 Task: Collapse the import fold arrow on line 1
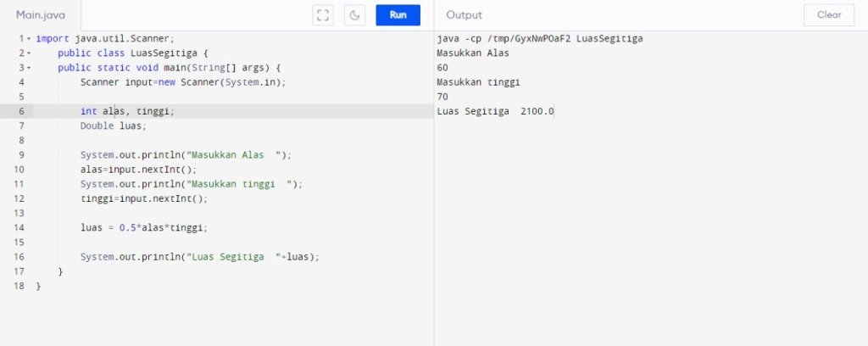(x=29, y=38)
